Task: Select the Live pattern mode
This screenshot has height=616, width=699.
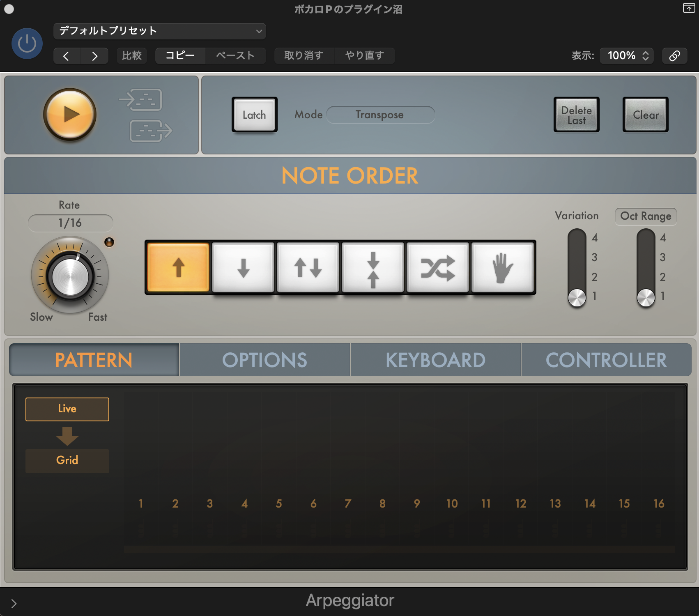Action: [67, 409]
